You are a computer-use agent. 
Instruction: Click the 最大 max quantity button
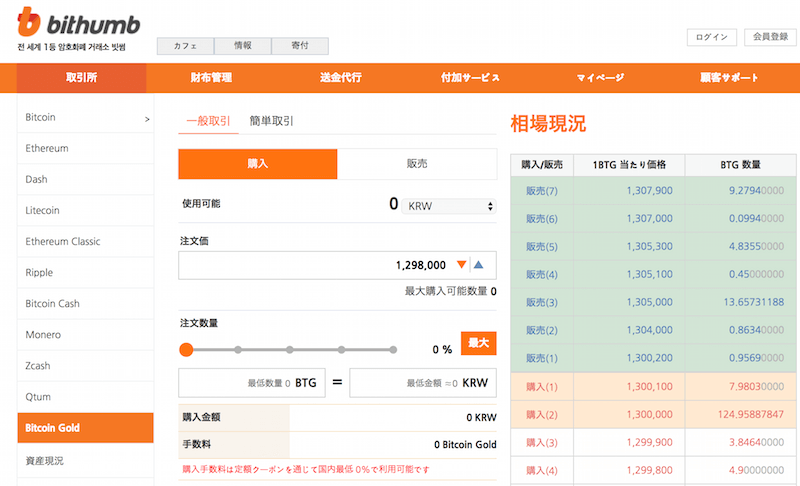click(x=479, y=343)
